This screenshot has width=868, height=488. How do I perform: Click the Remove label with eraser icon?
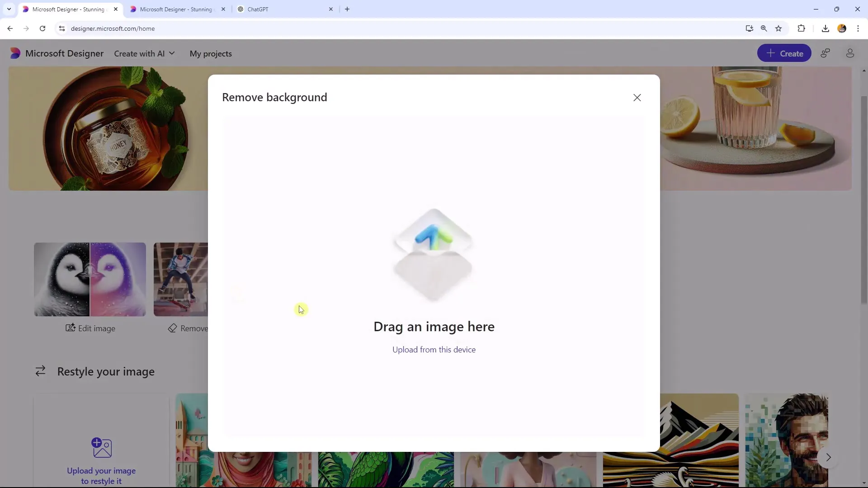click(x=188, y=328)
